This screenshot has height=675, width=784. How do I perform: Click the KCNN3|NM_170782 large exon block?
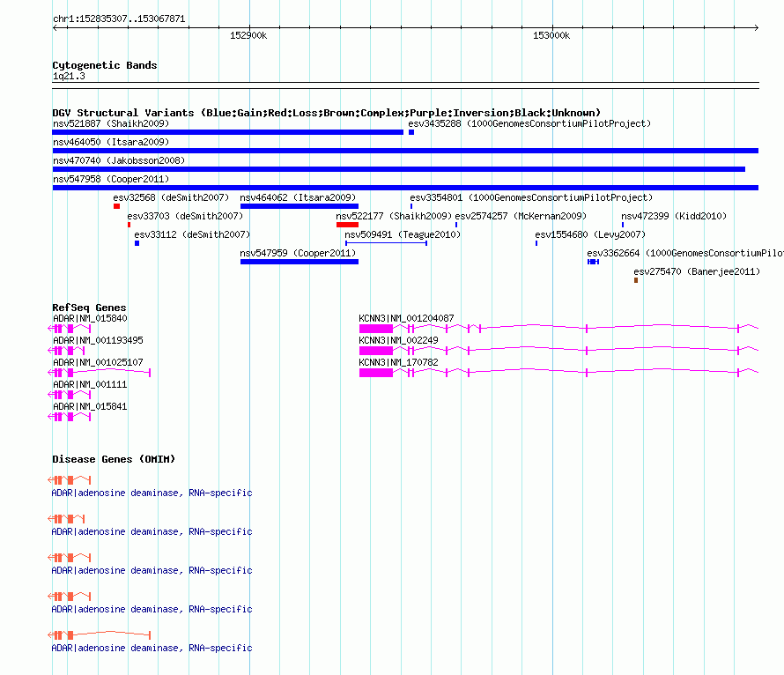376,373
